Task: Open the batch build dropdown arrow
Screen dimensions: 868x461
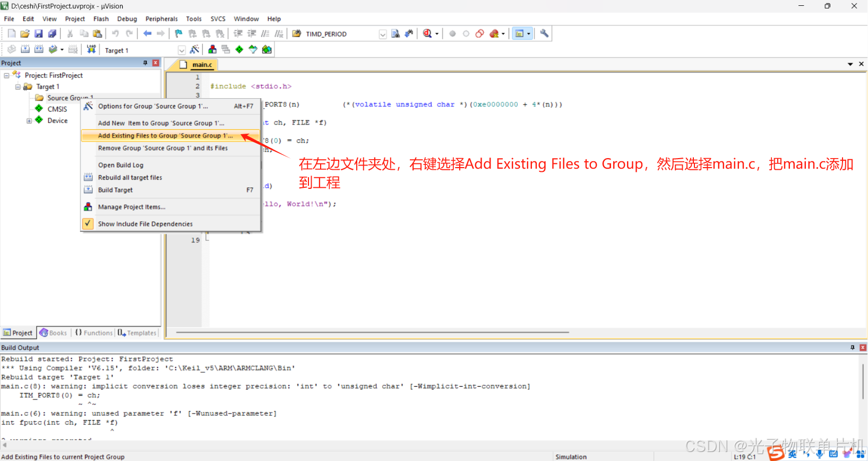Action: tap(62, 49)
